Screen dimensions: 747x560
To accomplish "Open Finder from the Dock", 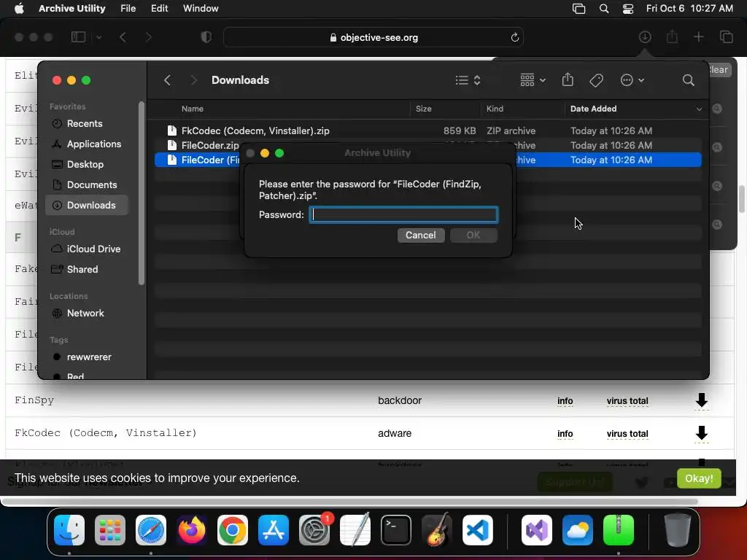I will pos(69,530).
